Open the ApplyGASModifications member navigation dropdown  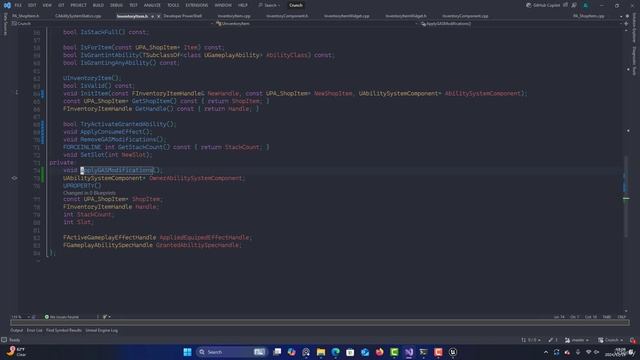(x=520, y=24)
